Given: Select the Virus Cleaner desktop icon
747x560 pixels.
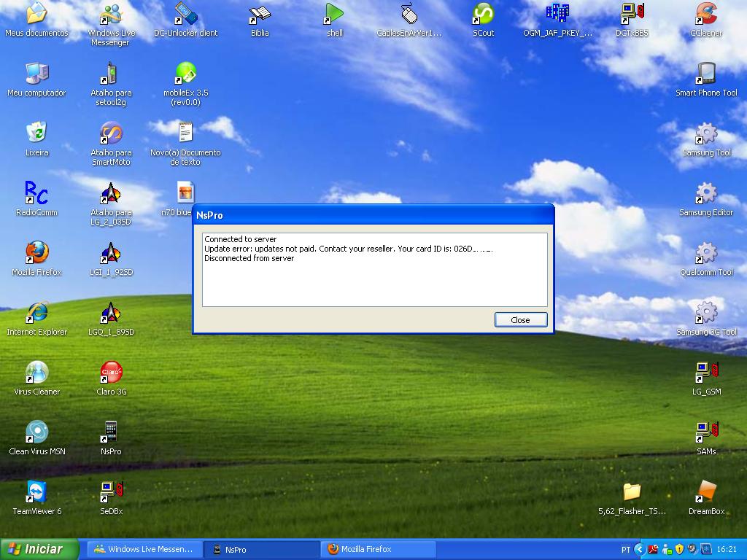Looking at the screenshot, I should (x=36, y=372).
